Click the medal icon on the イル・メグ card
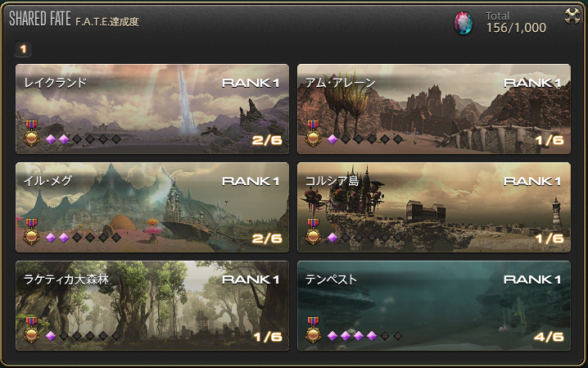This screenshot has width=588, height=368. click(x=31, y=232)
